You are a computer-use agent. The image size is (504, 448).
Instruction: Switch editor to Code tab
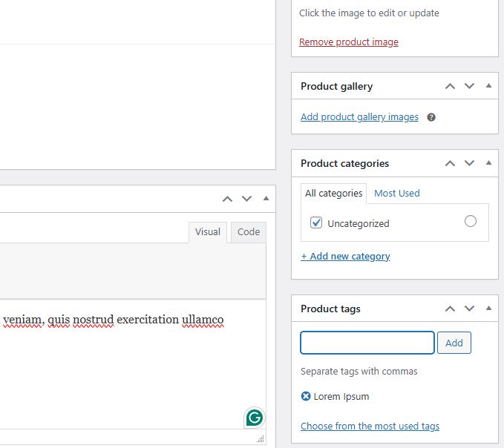pyautogui.click(x=249, y=232)
